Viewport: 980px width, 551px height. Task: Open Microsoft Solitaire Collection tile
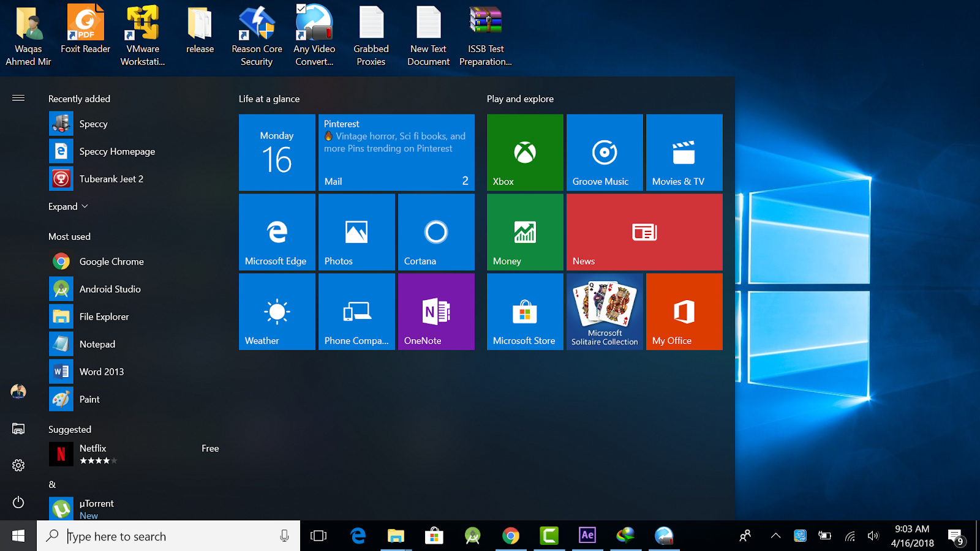click(x=605, y=312)
